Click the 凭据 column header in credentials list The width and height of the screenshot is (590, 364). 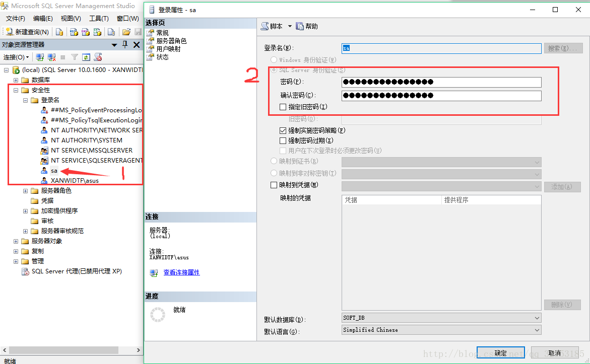(x=391, y=200)
